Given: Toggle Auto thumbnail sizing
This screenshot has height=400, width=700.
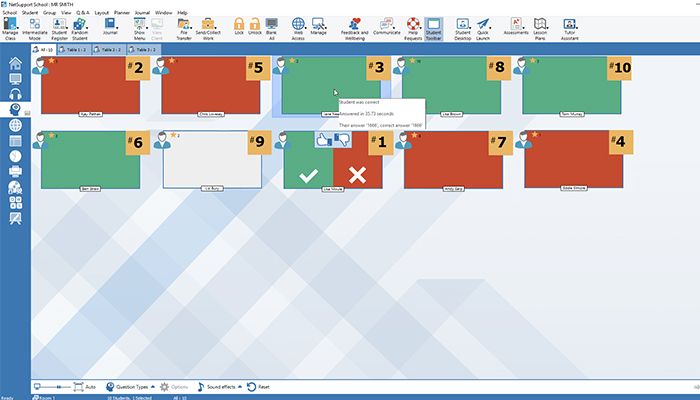Looking at the screenshot, I should pyautogui.click(x=85, y=387).
